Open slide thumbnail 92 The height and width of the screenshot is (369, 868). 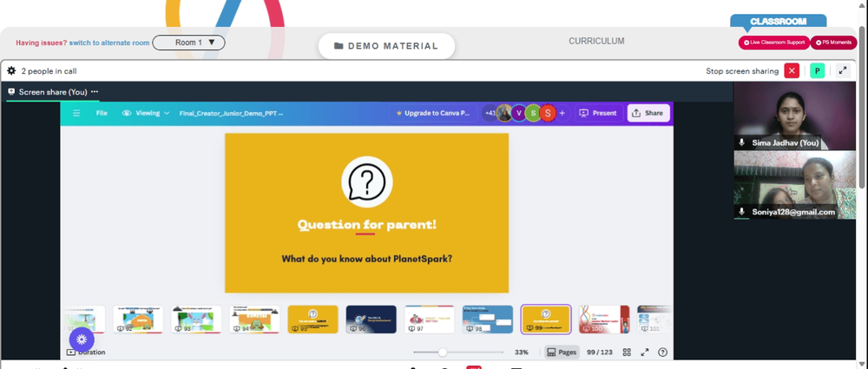click(138, 320)
